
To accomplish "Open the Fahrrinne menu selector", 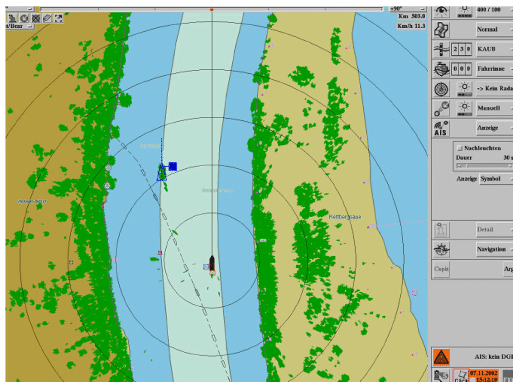I will pyautogui.click(x=495, y=69).
